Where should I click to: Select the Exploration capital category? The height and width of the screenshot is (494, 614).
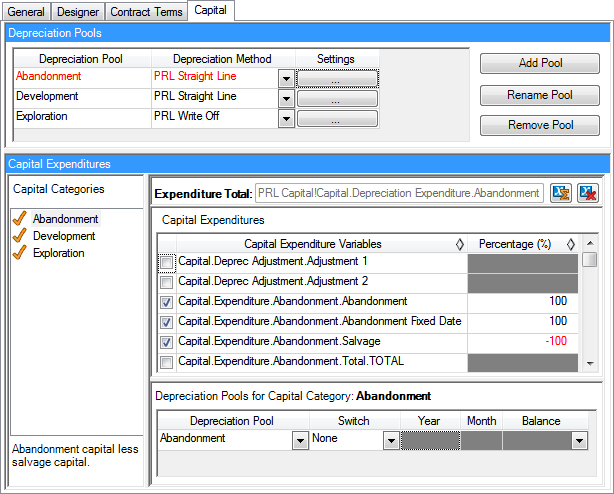point(58,253)
